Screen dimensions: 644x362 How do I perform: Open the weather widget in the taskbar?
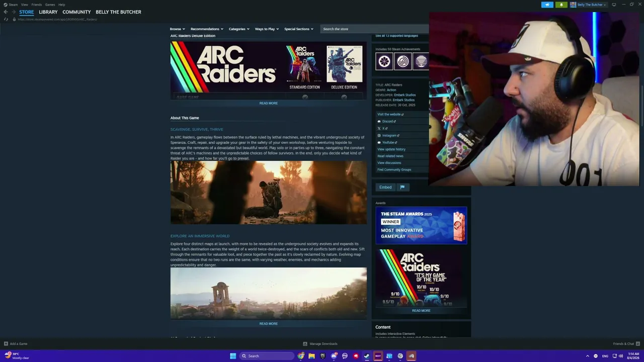click(17, 356)
